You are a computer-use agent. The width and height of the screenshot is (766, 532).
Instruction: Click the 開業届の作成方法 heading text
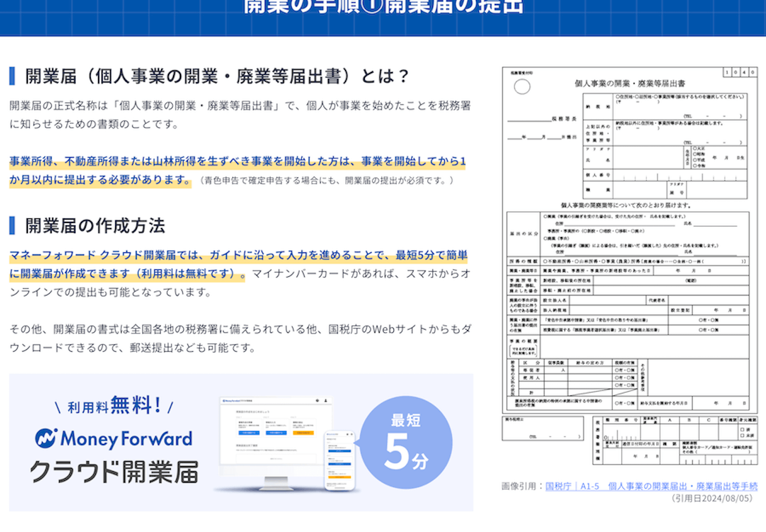[95, 225]
